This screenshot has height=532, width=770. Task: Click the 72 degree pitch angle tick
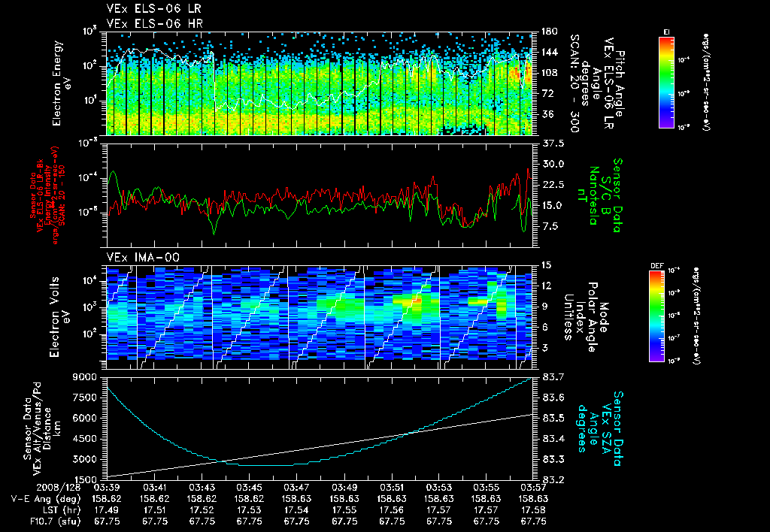(x=548, y=93)
